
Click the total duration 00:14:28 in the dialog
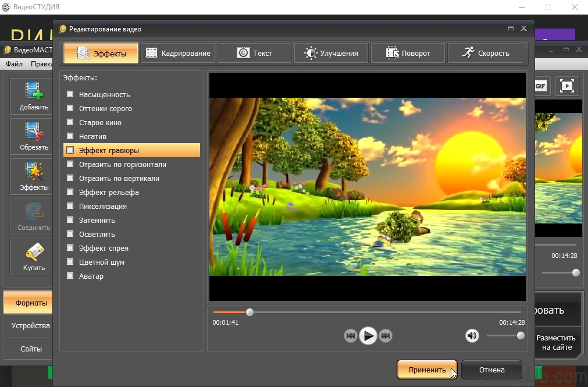[512, 322]
